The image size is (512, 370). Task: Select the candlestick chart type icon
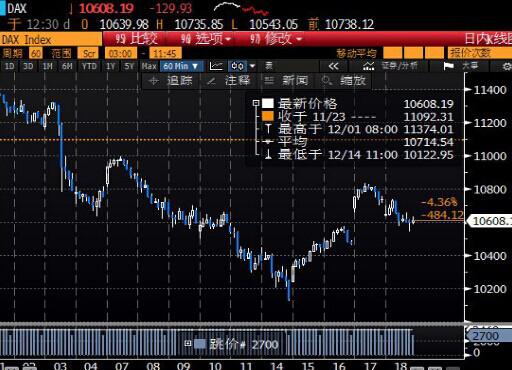[238, 66]
